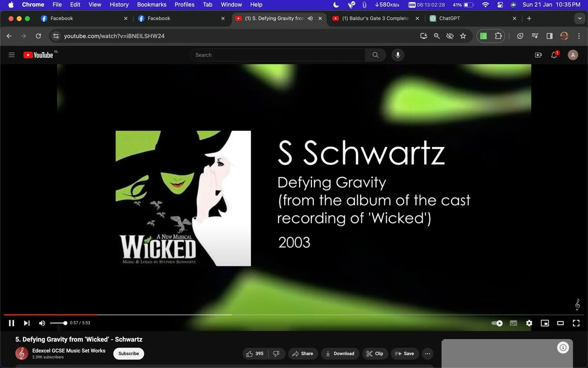The image size is (588, 368).
Task: Toggle subtitles/closed captions
Action: pyautogui.click(x=513, y=323)
